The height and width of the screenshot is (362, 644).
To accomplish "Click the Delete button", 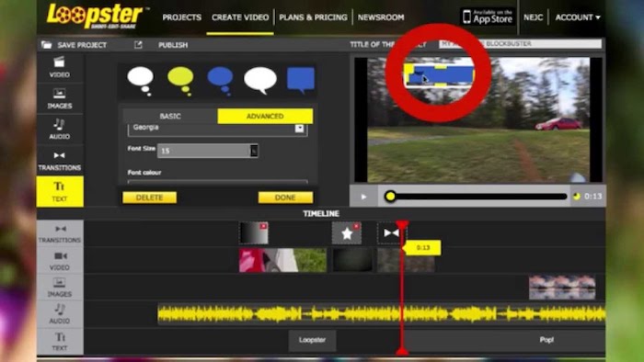I will (149, 198).
